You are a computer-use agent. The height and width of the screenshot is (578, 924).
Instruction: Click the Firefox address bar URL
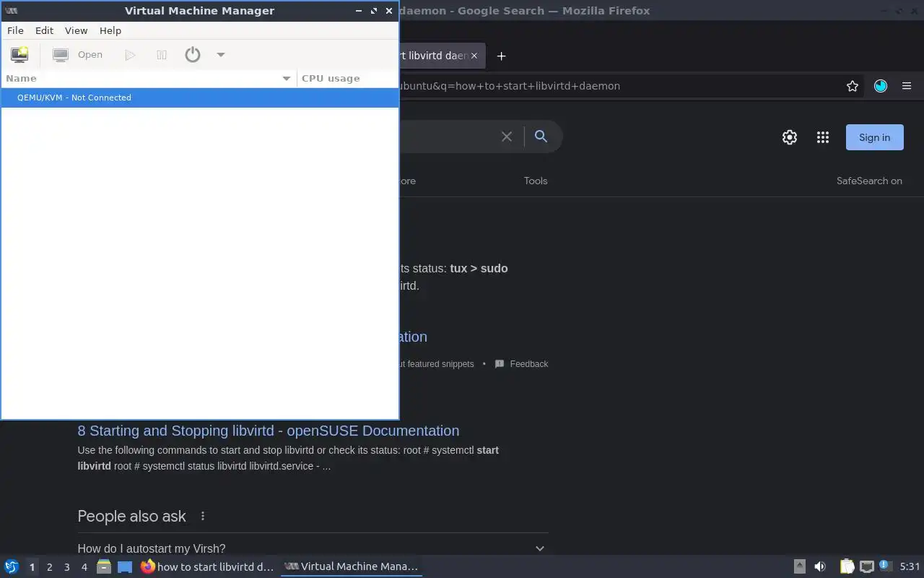[510, 86]
